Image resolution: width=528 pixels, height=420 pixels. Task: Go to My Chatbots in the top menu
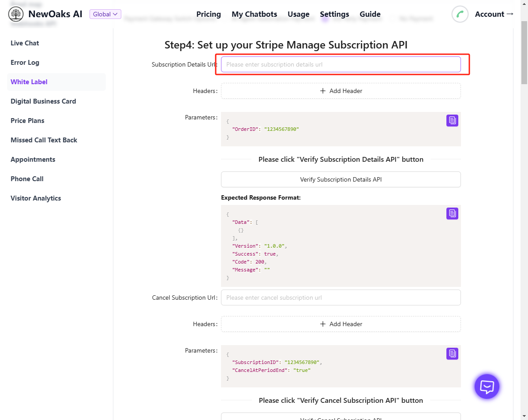(254, 14)
